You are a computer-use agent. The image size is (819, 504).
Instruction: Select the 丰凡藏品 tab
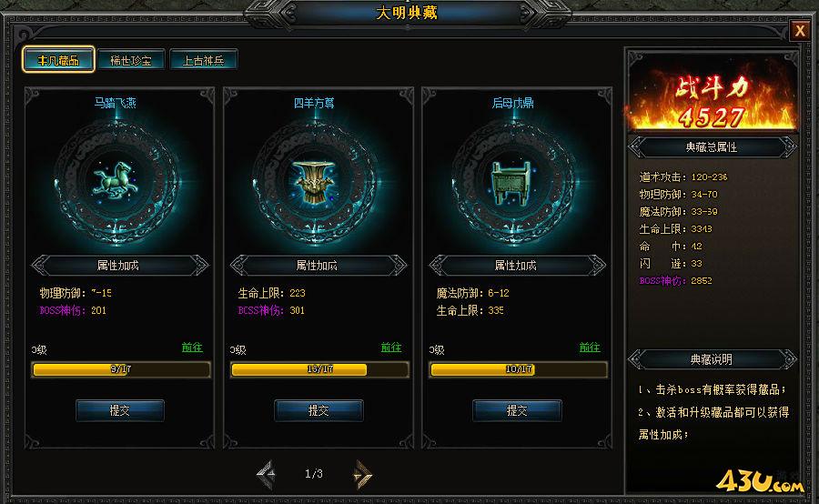tap(58, 59)
